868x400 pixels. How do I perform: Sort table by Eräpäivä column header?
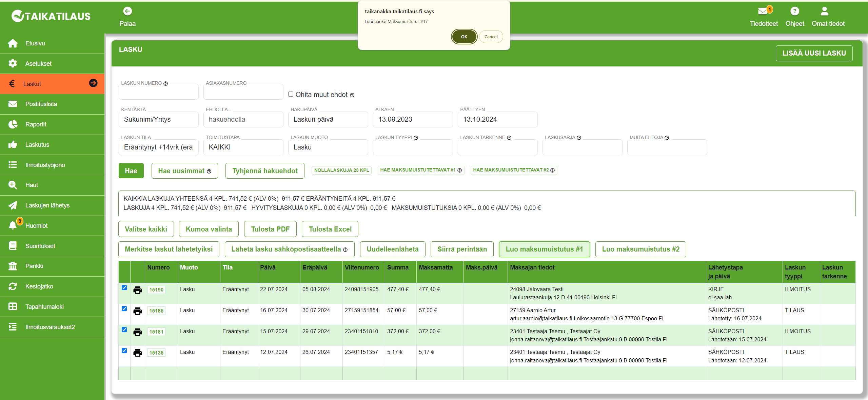[315, 267]
